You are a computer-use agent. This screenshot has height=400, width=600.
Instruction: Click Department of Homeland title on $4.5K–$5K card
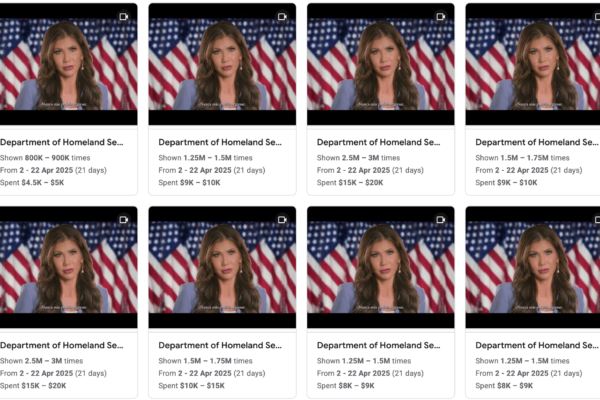coord(62,142)
